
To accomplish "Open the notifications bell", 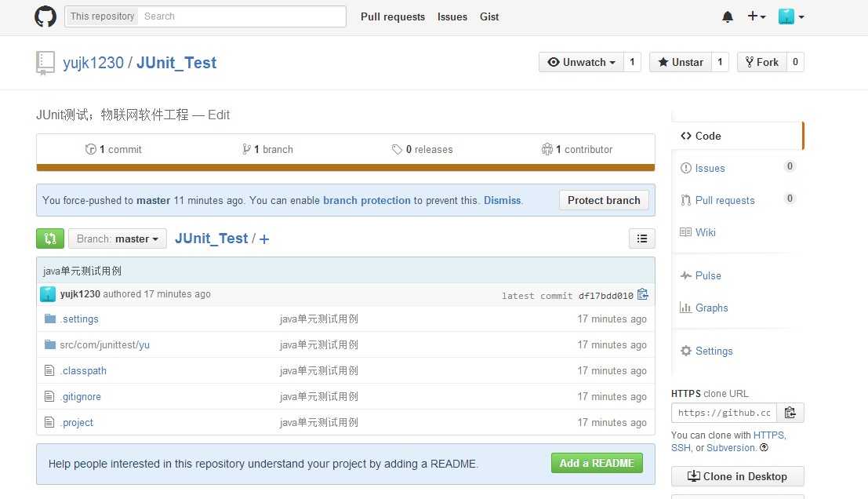I will pyautogui.click(x=728, y=16).
